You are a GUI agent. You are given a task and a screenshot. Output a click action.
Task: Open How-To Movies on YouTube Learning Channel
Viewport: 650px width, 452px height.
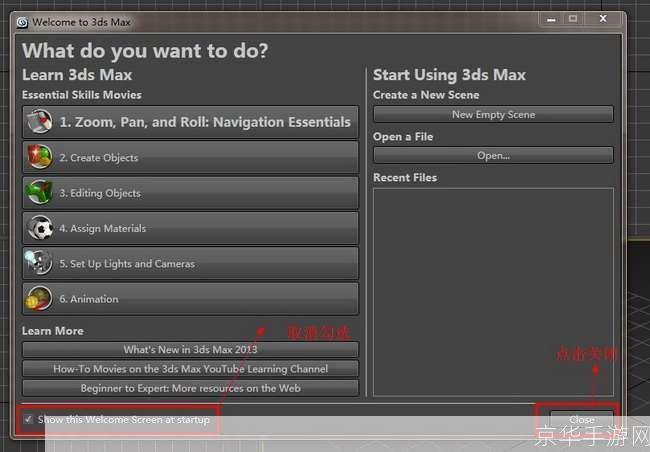point(190,369)
